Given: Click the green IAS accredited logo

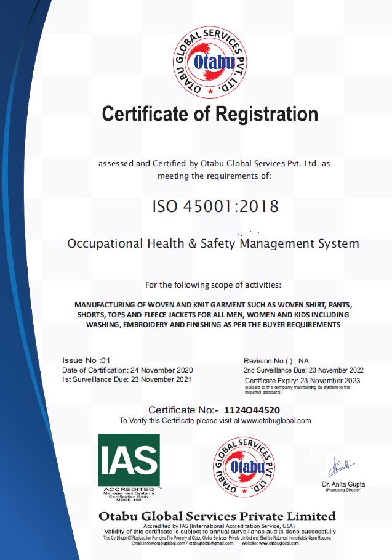Looking at the screenshot, I should 129,460.
